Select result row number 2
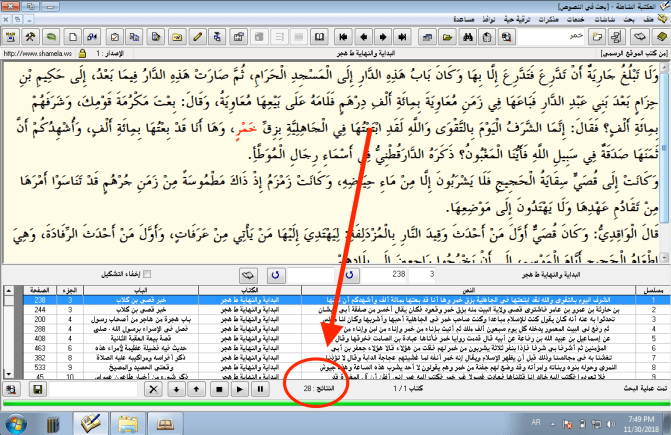 pos(347,310)
